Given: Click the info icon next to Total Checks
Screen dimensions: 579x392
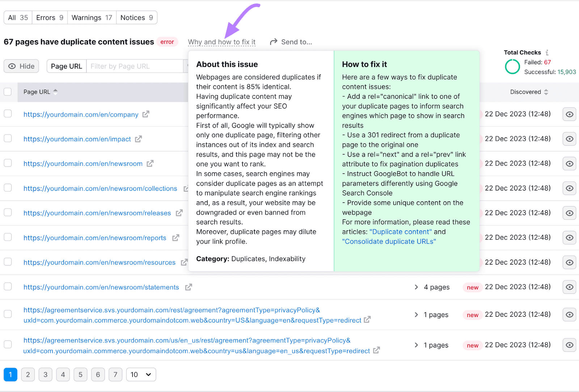Looking at the screenshot, I should 548,52.
